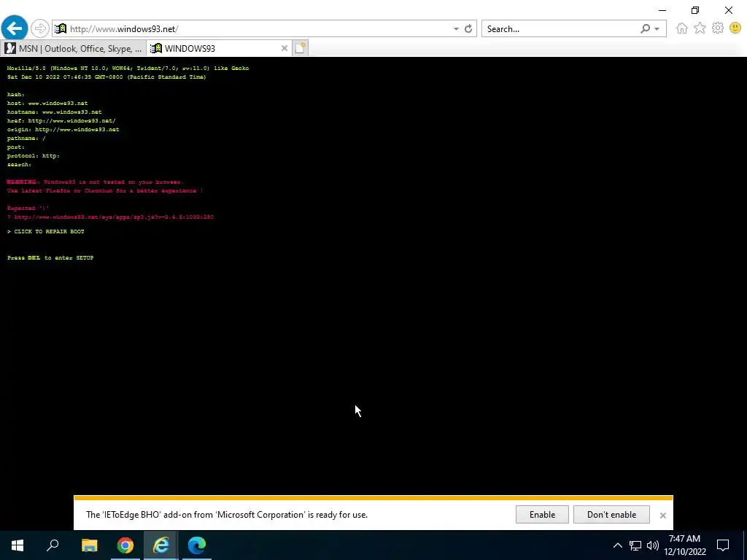
Task: Open the address bar autocomplete dropdown arrow
Action: (456, 29)
